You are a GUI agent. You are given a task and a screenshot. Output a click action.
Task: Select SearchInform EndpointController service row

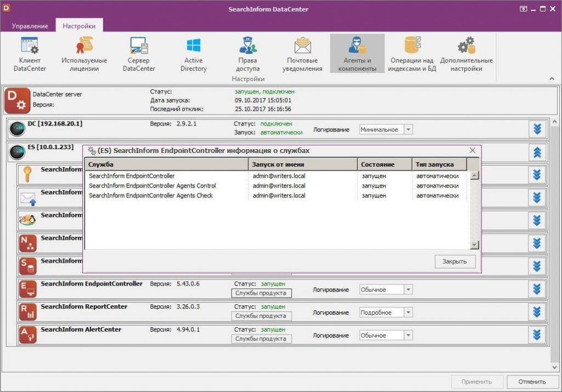coord(276,176)
